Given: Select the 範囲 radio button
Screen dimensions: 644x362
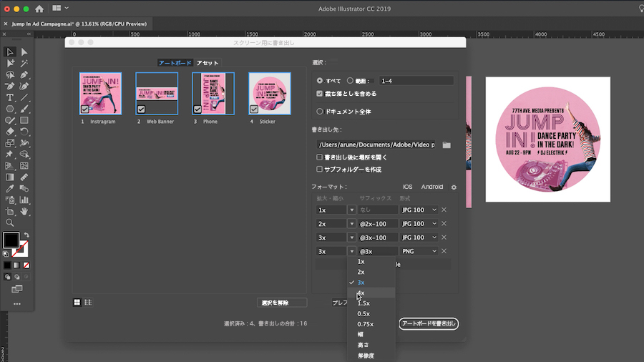Looking at the screenshot, I should point(350,81).
